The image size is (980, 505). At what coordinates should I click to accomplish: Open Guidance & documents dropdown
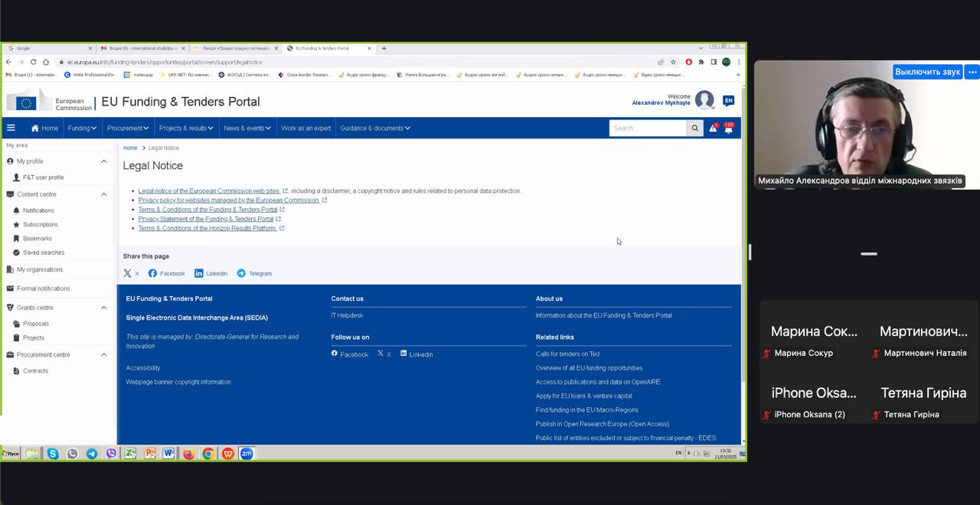[375, 128]
